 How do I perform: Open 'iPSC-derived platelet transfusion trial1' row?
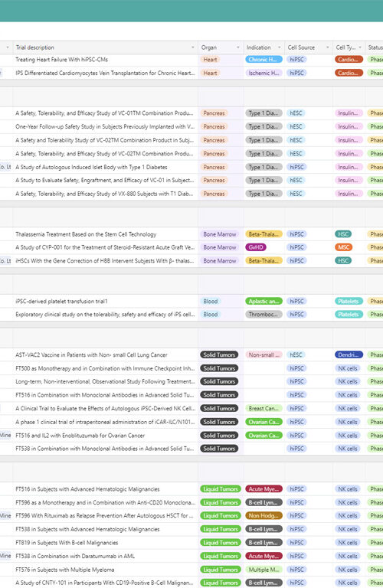pyautogui.click(x=191, y=301)
